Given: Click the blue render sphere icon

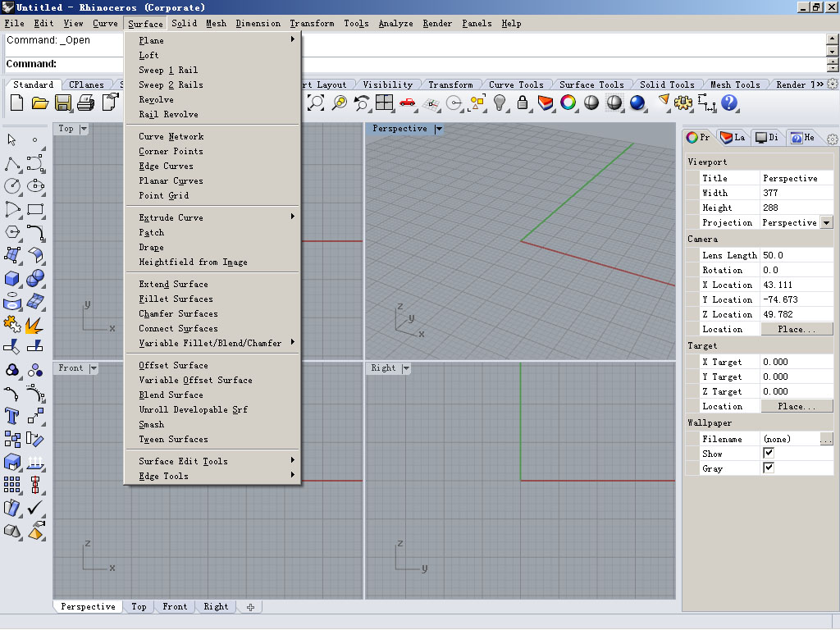Looking at the screenshot, I should pos(637,103).
